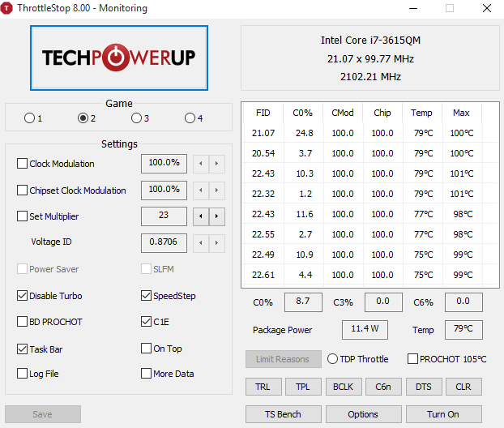The height and width of the screenshot is (428, 504).
Task: Enable Chipset Clock Modulation checkbox
Action: [22, 190]
